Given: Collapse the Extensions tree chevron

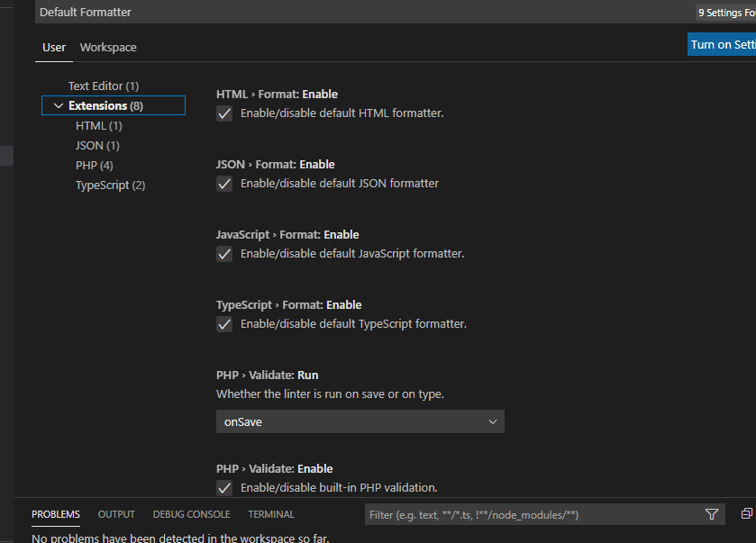Looking at the screenshot, I should tap(59, 105).
